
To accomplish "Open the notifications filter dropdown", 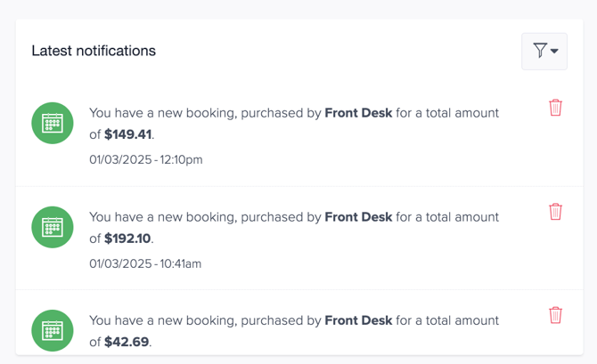I will click(x=544, y=52).
